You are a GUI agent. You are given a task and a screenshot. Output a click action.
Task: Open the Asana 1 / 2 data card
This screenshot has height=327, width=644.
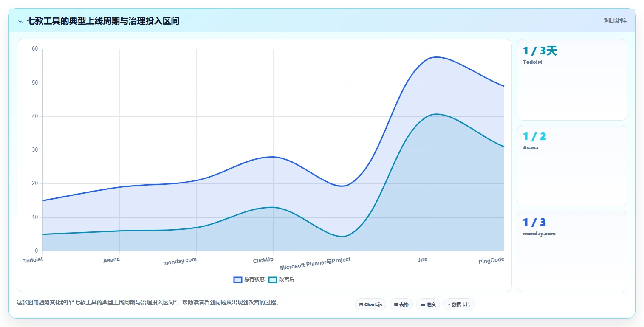click(572, 166)
